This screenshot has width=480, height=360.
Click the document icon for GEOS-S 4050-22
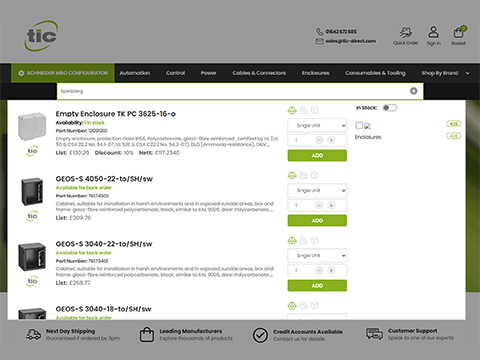[303, 175]
